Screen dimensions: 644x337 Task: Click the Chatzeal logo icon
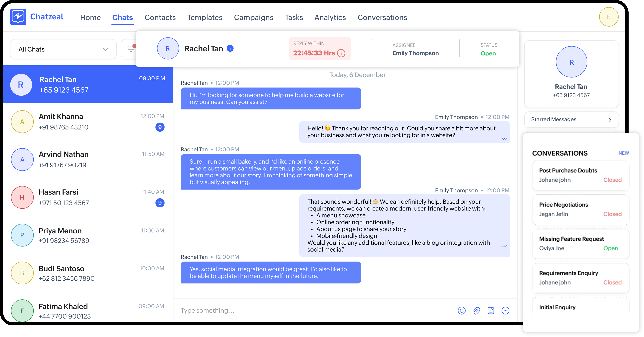tap(18, 17)
